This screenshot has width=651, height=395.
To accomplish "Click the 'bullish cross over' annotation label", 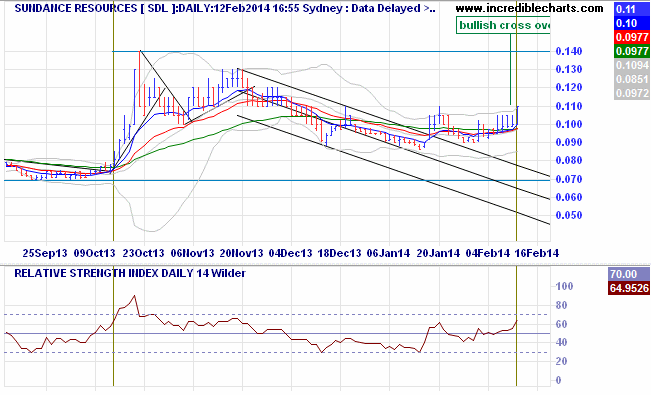I will pos(503,25).
